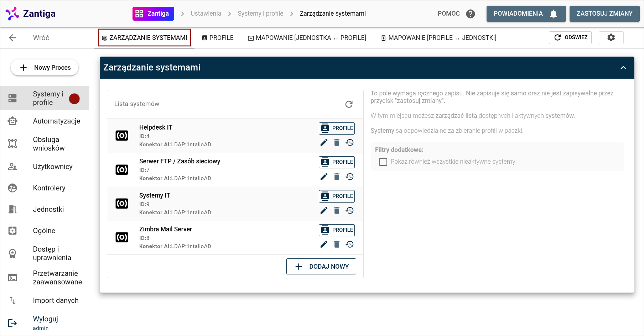Viewport: 644px width, 336px height.
Task: Click the help question mark icon
Action: [x=471, y=14]
